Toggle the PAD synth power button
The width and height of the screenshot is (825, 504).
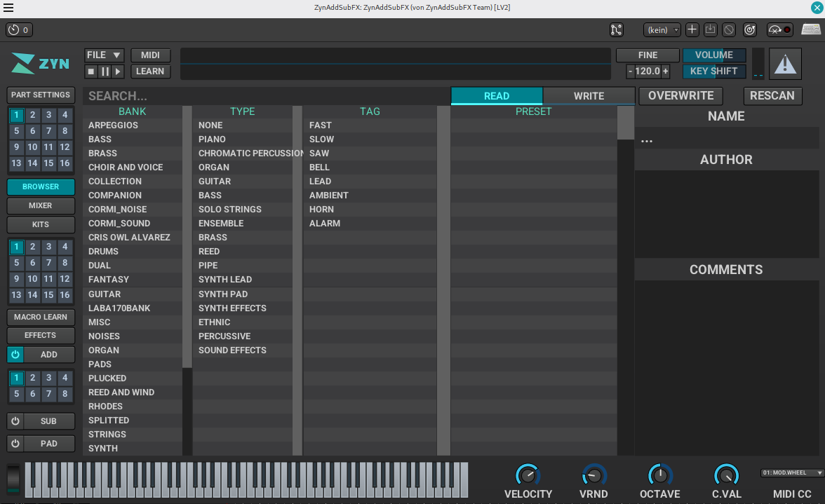tap(15, 444)
